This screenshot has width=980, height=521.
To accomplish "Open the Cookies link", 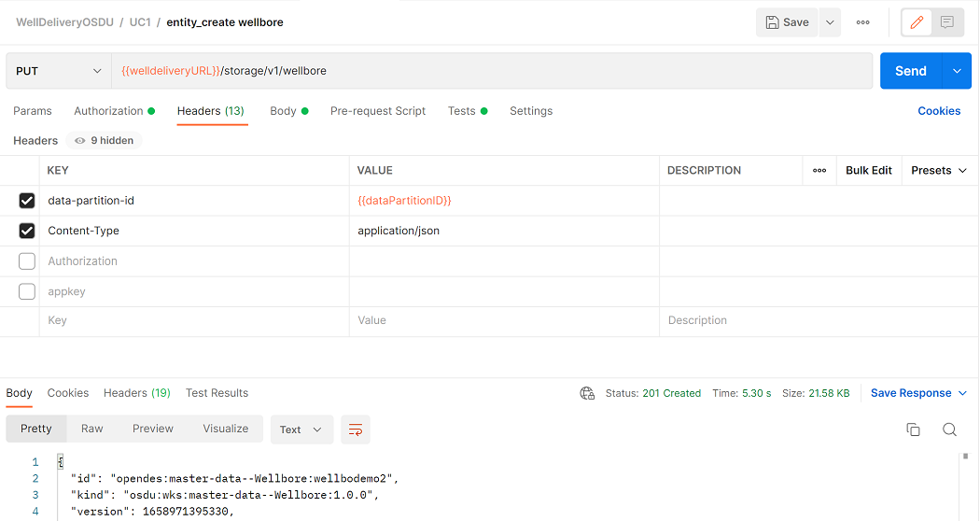I will coord(939,111).
